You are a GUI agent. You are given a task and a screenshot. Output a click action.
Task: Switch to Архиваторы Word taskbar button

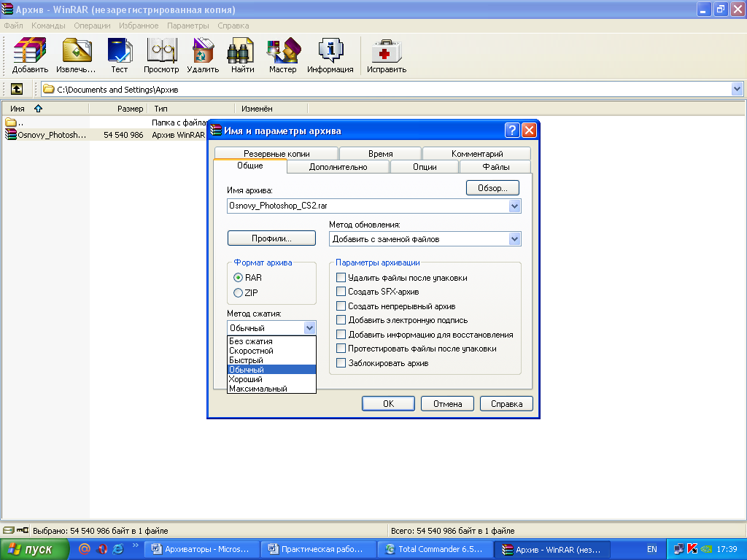pyautogui.click(x=201, y=550)
